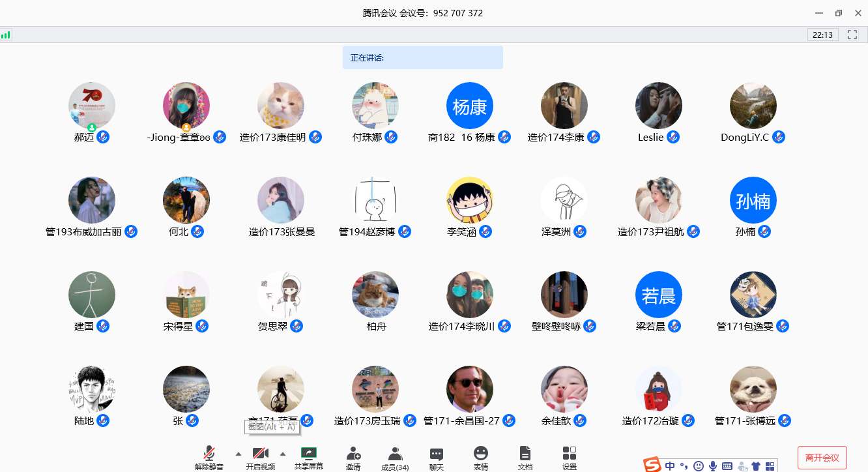Toggle 解除静音 unmute microphone

pos(209,454)
